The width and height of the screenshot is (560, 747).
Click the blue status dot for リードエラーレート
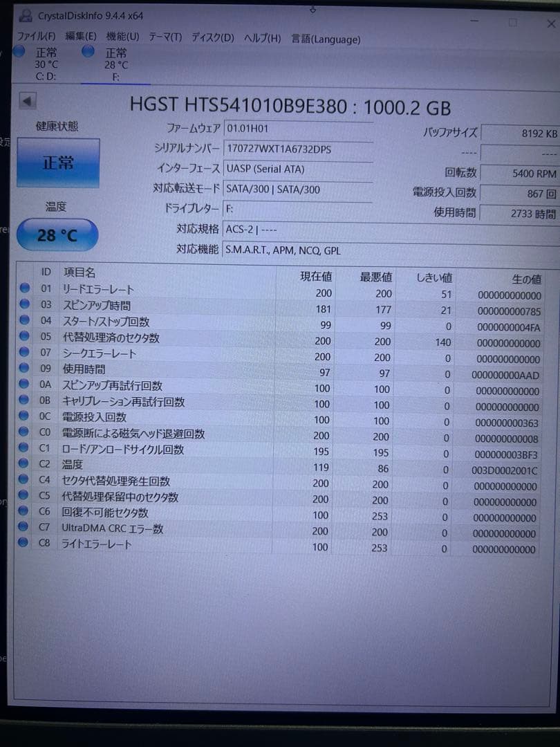pyautogui.click(x=25, y=288)
